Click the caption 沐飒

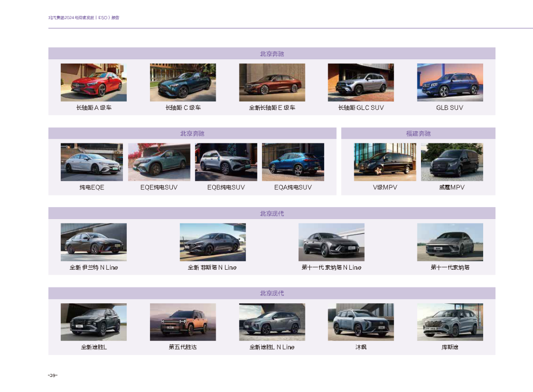pyautogui.click(x=361, y=347)
